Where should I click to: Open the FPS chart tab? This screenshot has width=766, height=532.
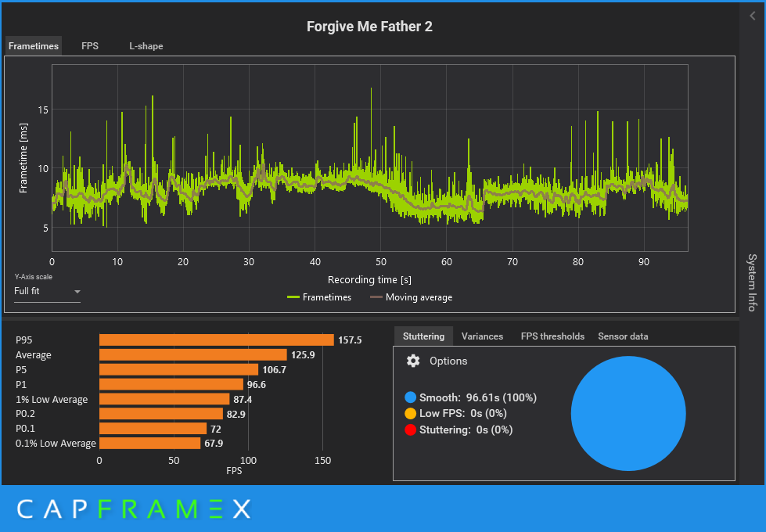[90, 46]
